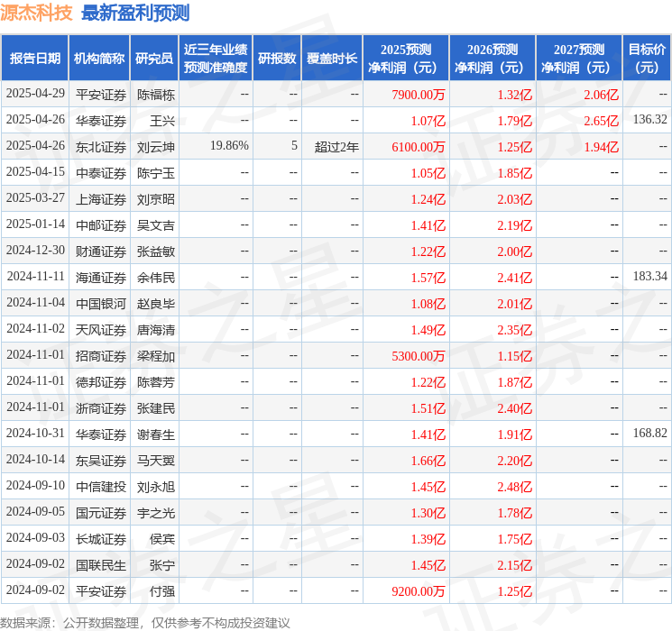This screenshot has height=631, width=672.
Task: Click the 2026预测净利润 column header
Action: tap(492, 59)
